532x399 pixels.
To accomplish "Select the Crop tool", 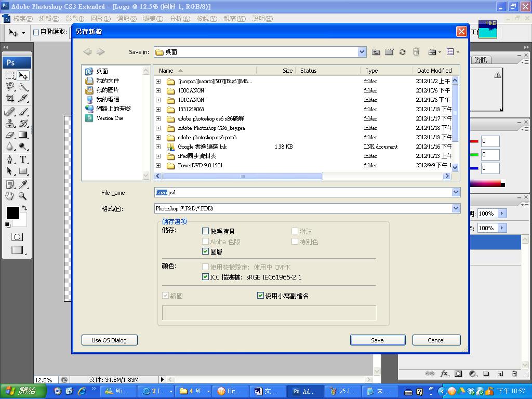I will 10,98.
